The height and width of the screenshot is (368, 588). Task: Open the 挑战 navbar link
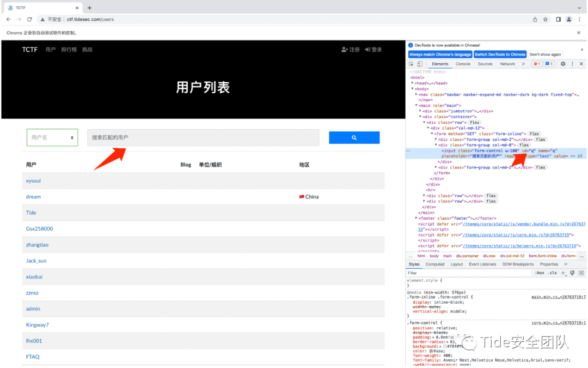click(87, 50)
